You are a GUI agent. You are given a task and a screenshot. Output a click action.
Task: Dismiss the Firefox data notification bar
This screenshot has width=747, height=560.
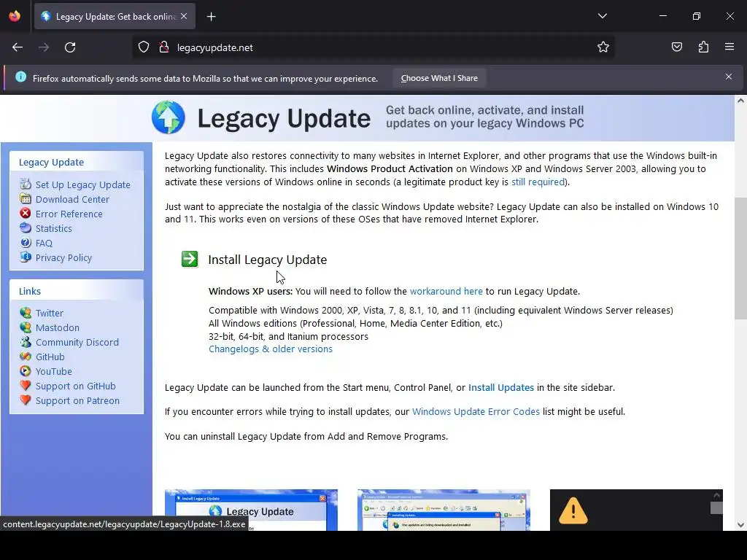tap(729, 77)
